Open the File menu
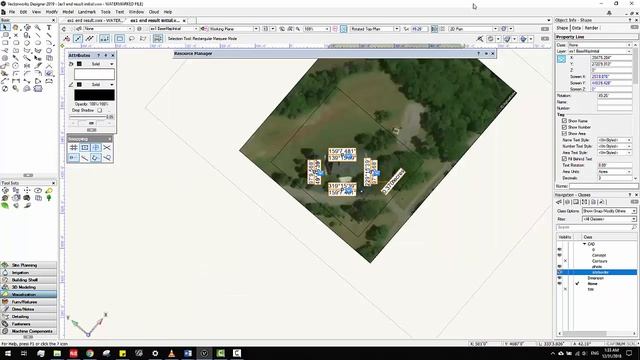Screen dimensions: 640x360 [x=12, y=12]
